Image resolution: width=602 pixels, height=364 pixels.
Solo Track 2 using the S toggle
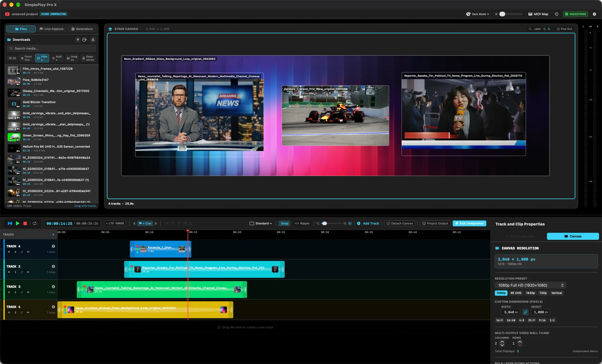15,272
